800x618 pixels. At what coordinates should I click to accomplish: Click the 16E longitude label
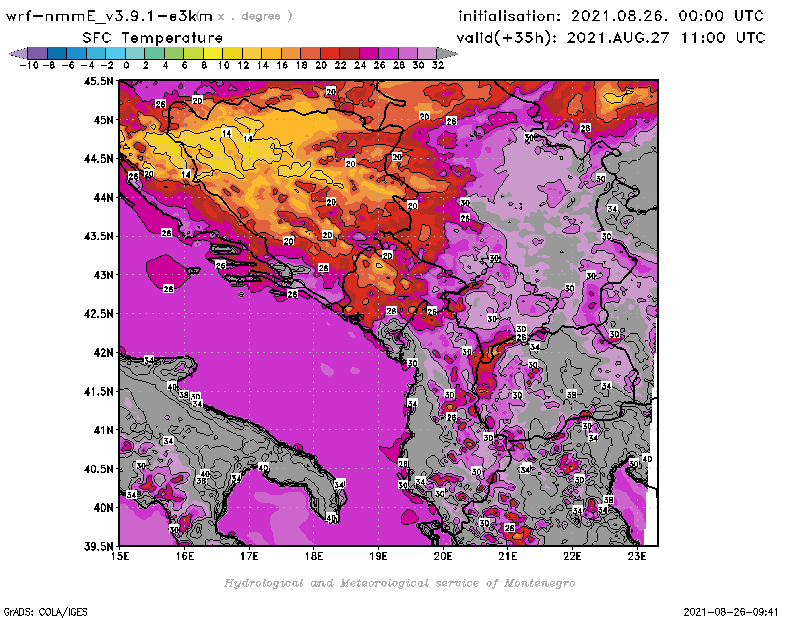click(185, 556)
